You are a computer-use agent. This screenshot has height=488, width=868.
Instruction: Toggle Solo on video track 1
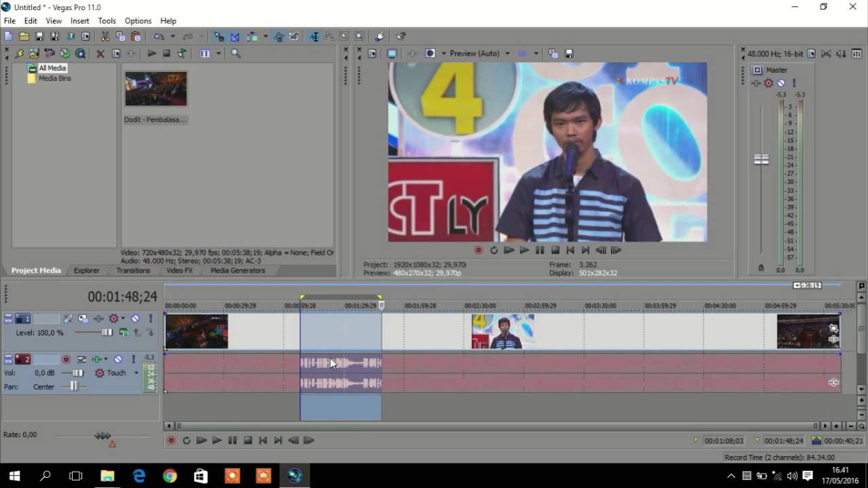[150, 319]
